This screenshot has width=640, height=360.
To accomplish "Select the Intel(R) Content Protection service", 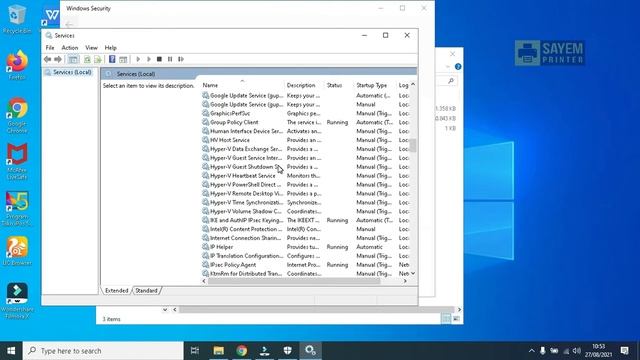I will pyautogui.click(x=306, y=229).
